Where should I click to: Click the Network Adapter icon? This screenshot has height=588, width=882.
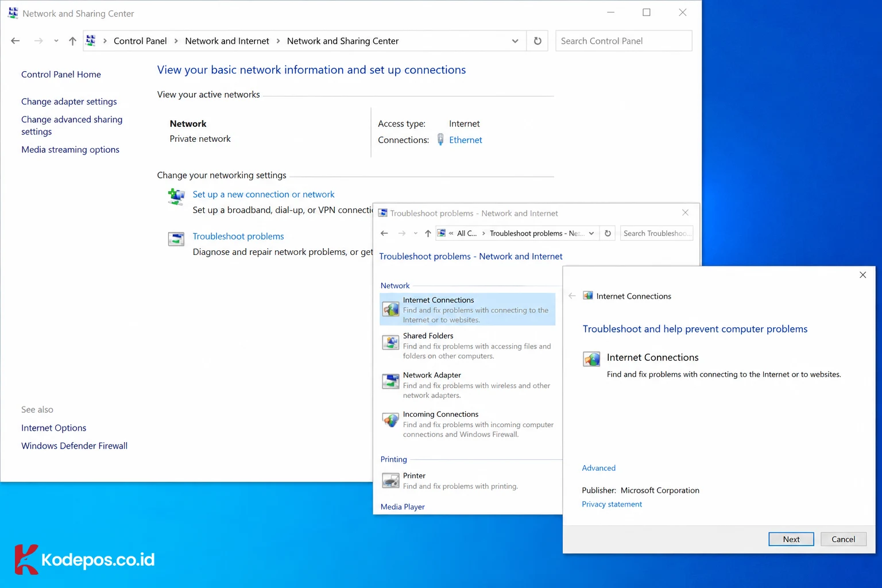[x=391, y=381]
